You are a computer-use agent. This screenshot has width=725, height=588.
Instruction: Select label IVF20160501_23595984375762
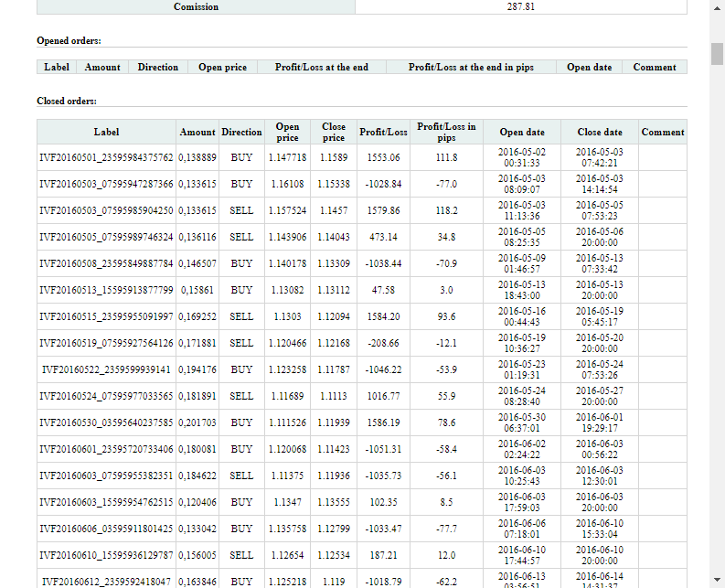coord(106,157)
